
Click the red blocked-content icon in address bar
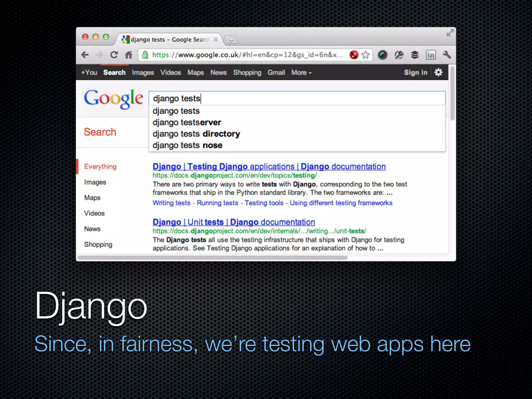coord(354,55)
